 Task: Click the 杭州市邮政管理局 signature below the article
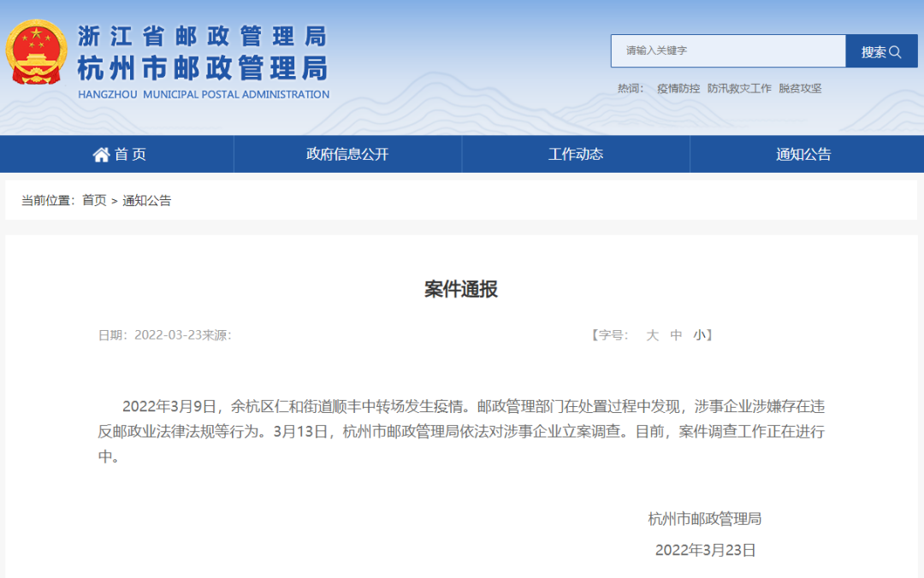[705, 519]
